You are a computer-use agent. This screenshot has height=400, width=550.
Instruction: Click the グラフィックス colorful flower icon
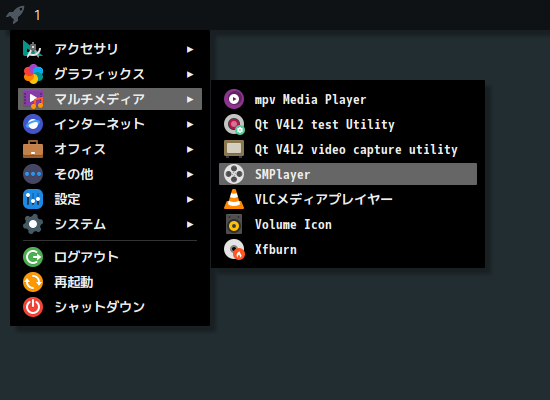(33, 74)
